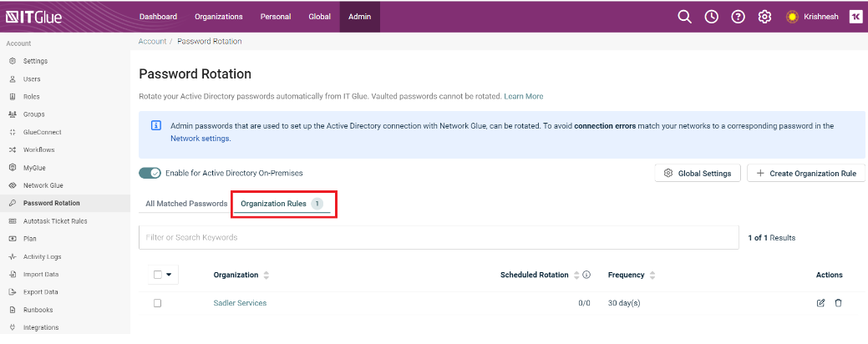Viewport: 868px width, 344px height.
Task: Click the Autotask Ticket Rules icon
Action: coord(13,221)
